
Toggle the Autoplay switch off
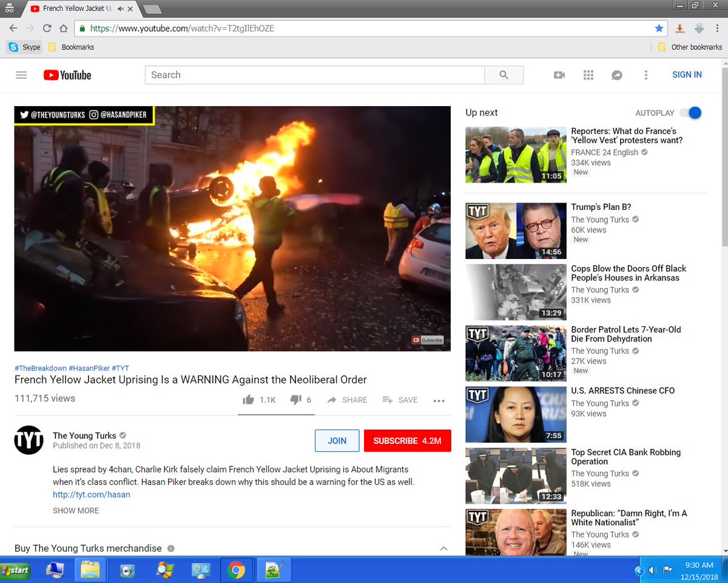691,113
